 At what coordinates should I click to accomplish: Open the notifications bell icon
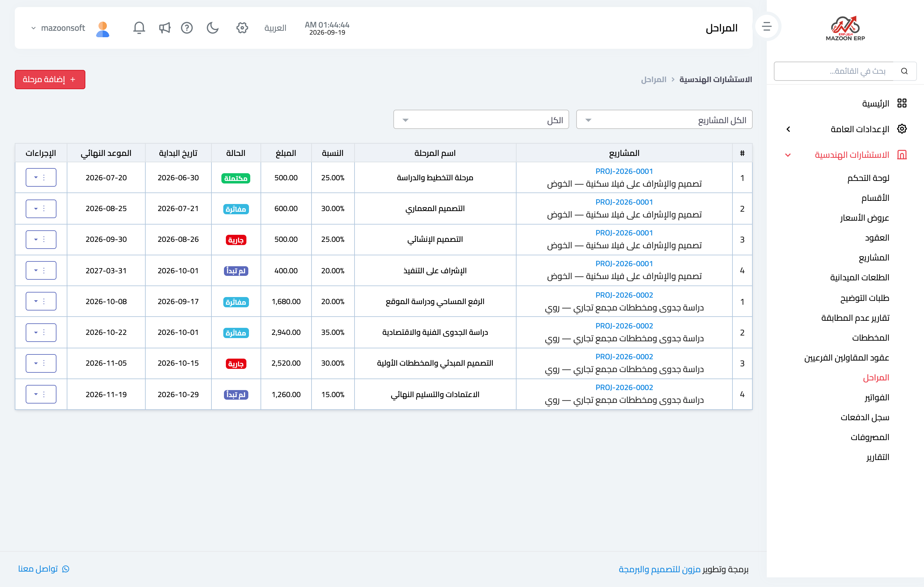139,28
